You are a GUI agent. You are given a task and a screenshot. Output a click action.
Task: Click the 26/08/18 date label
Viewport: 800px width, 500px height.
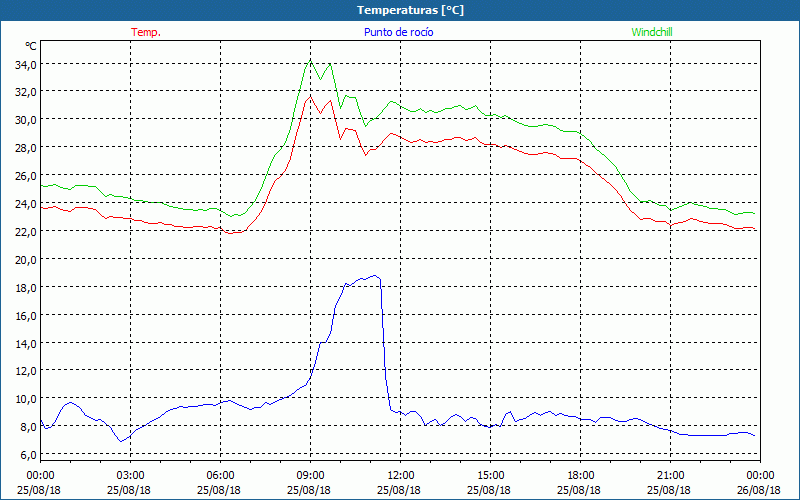click(x=759, y=490)
